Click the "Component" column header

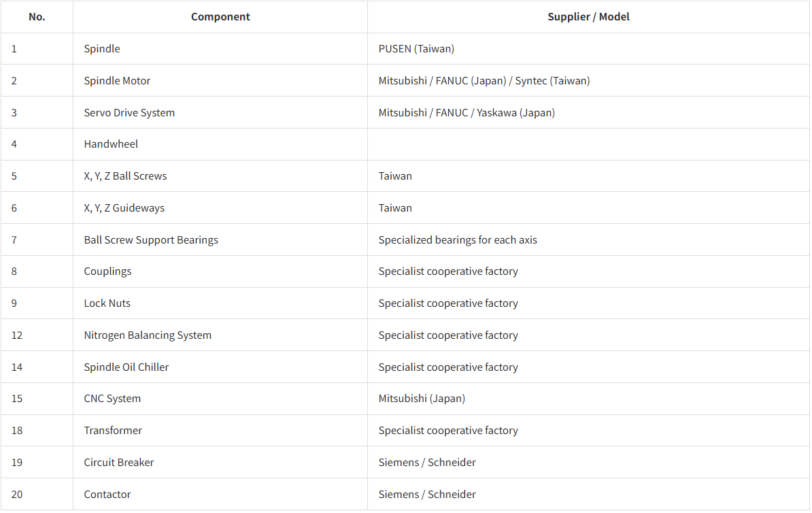pyautogui.click(x=220, y=17)
